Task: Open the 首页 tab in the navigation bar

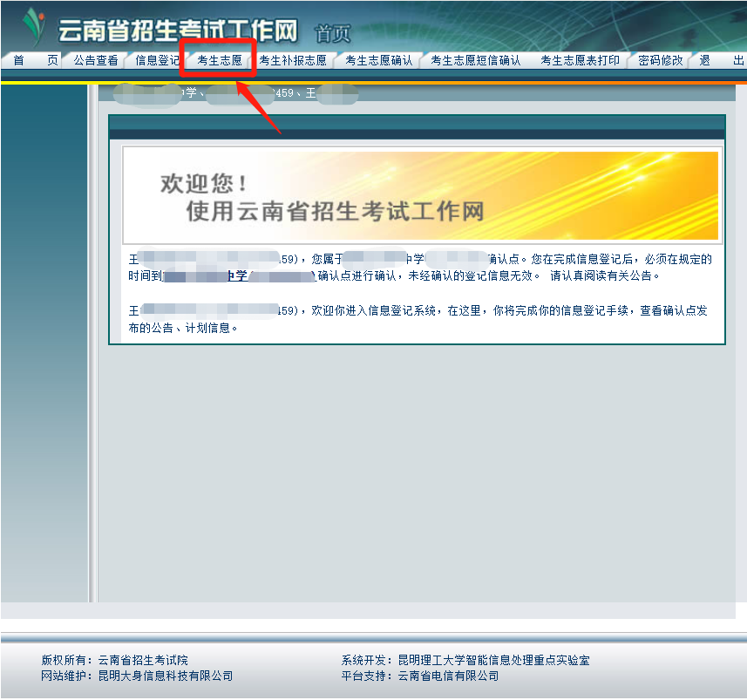Action: coord(35,60)
